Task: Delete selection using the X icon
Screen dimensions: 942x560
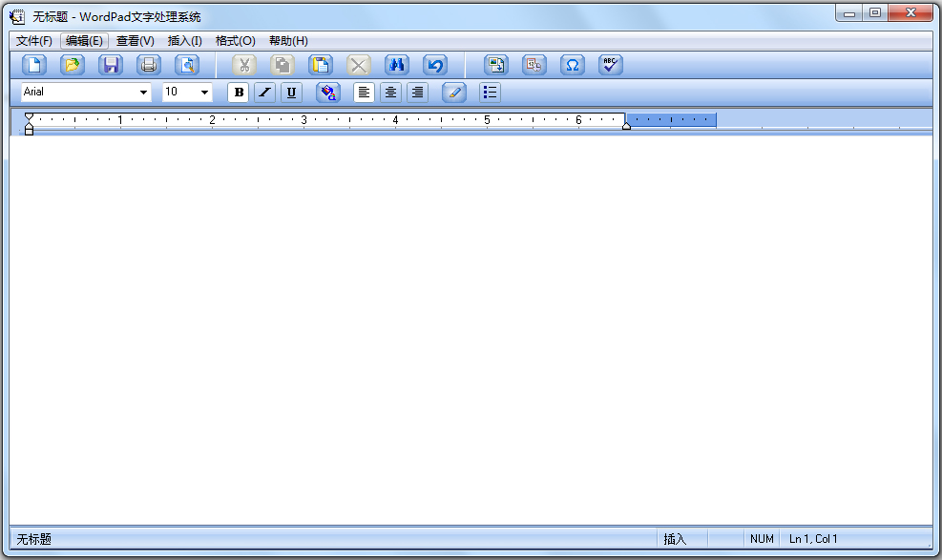Action: click(359, 65)
